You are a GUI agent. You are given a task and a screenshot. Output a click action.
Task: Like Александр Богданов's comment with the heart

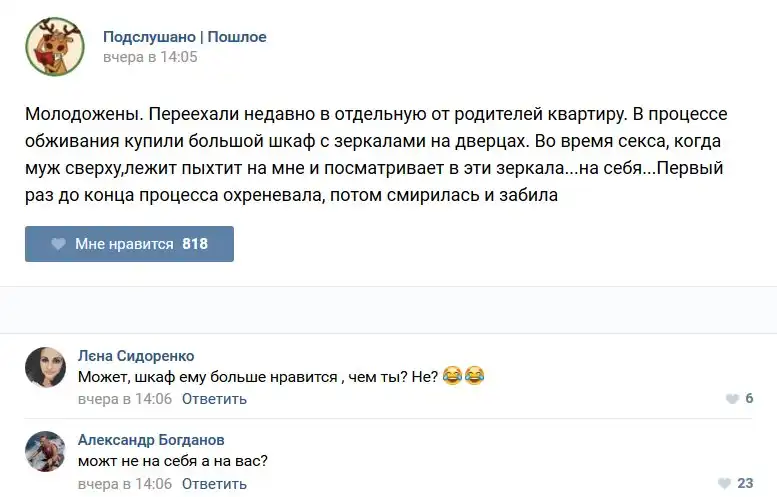click(x=725, y=483)
